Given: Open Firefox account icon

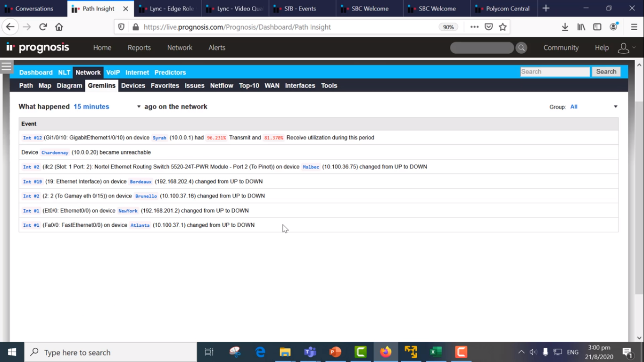Looking at the screenshot, I should point(613,27).
